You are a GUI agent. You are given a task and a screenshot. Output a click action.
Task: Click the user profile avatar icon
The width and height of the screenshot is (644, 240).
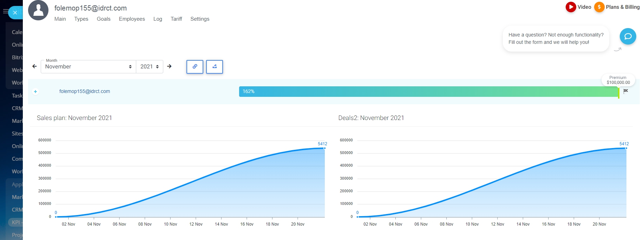tap(38, 10)
